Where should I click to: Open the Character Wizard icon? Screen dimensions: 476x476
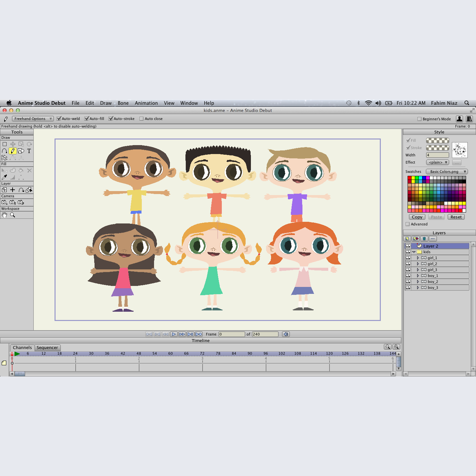pyautogui.click(x=459, y=119)
